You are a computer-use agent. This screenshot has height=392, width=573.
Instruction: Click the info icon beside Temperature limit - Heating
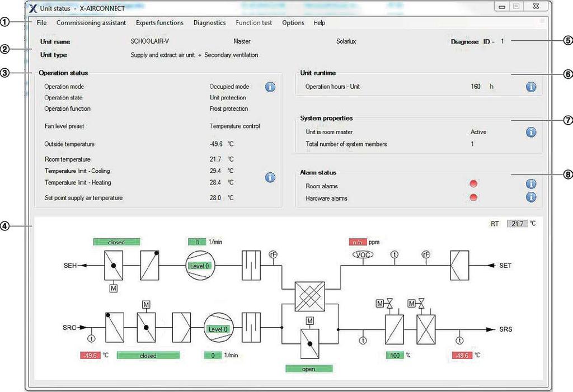(270, 178)
